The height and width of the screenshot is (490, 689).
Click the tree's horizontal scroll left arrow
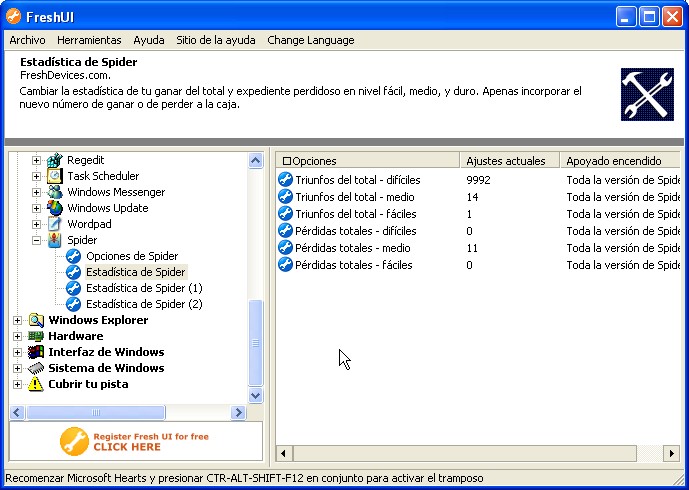[17, 412]
